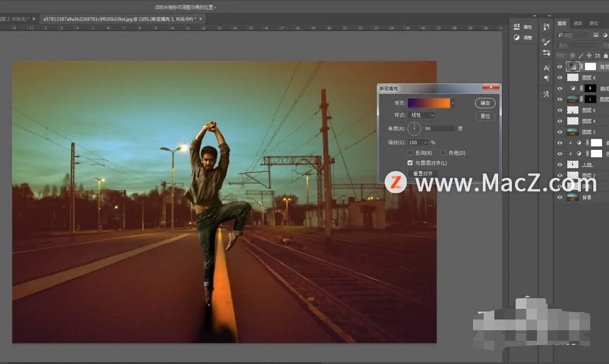Image resolution: width=609 pixels, height=364 pixels.
Task: Select the gradient fill layer thumbnail
Action: 573,66
